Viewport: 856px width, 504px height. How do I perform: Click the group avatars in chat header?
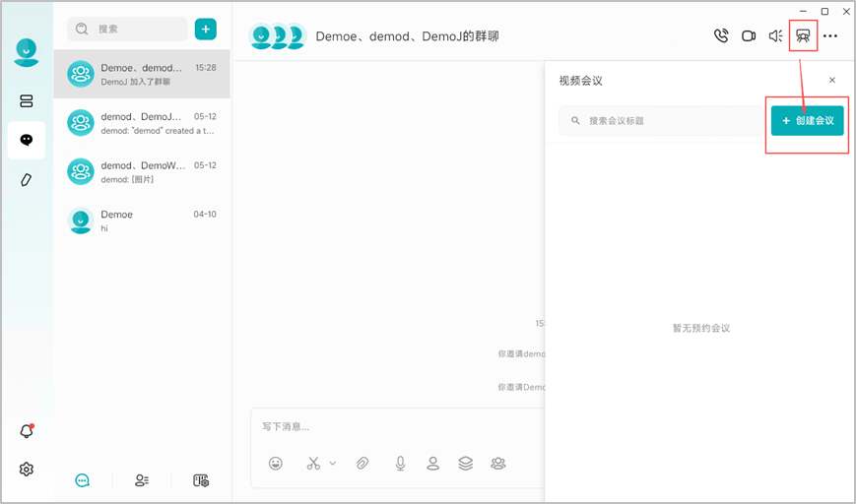tap(278, 36)
